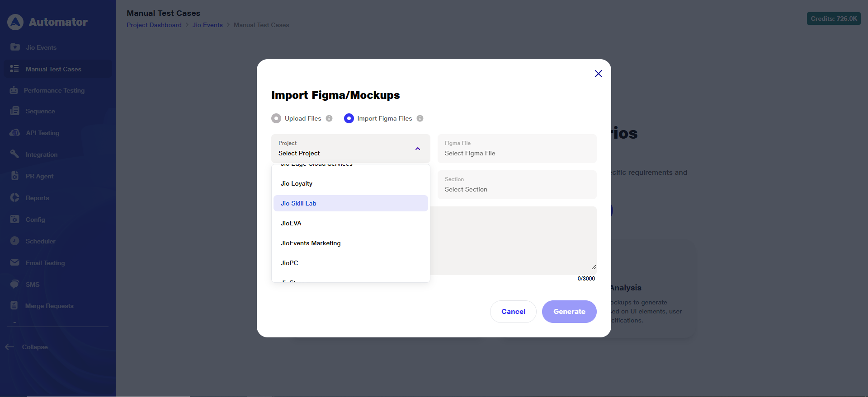
Task: Click the info icon beside Upload Files
Action: (329, 118)
